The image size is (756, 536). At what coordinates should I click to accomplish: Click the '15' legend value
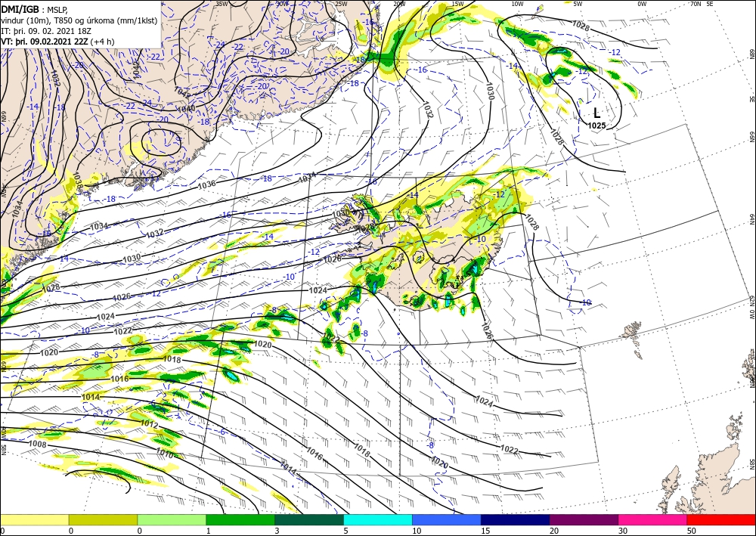click(485, 531)
